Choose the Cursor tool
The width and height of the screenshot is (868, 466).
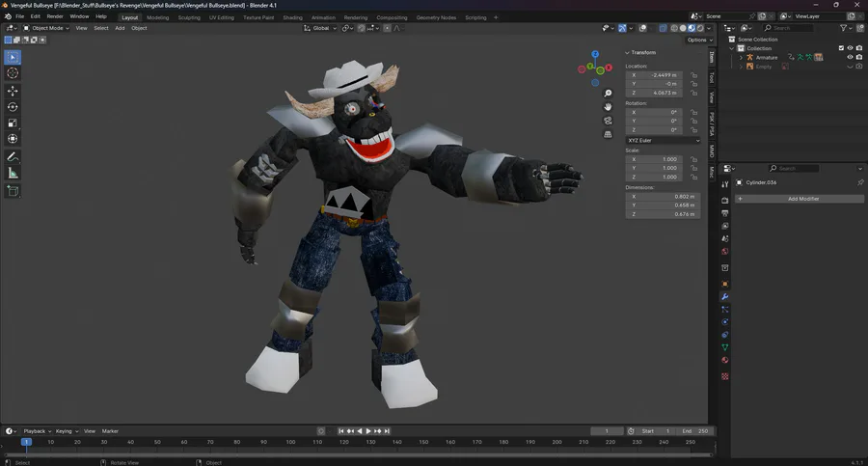(x=13, y=73)
